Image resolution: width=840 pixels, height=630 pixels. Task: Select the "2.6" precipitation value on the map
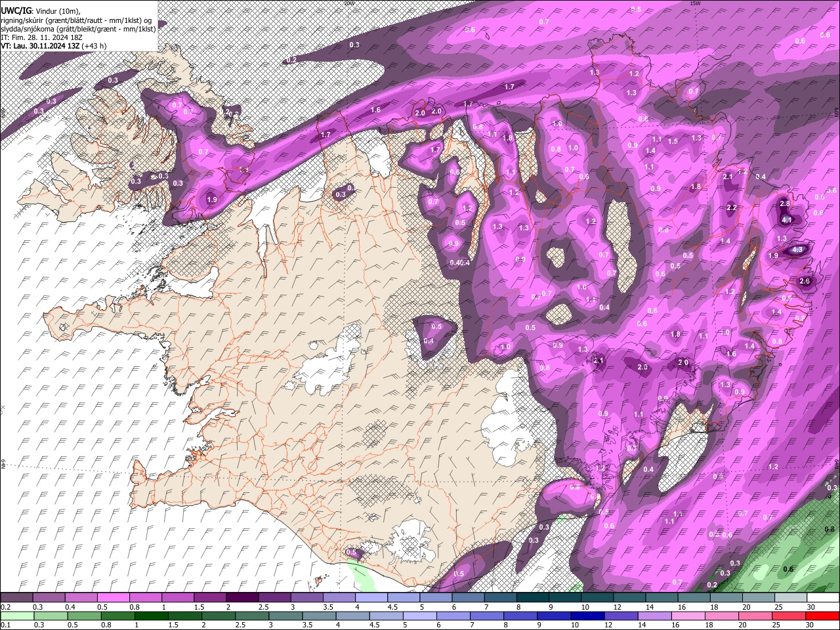pyautogui.click(x=806, y=282)
